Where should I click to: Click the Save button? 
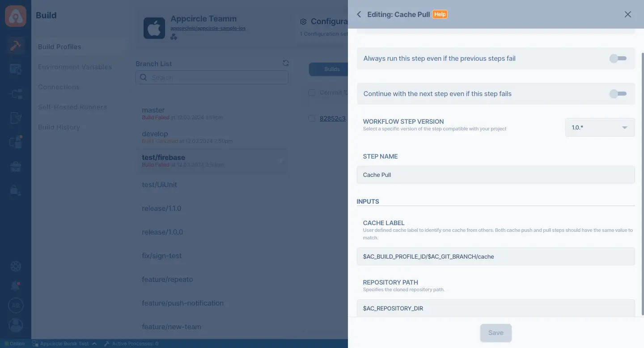(496, 333)
